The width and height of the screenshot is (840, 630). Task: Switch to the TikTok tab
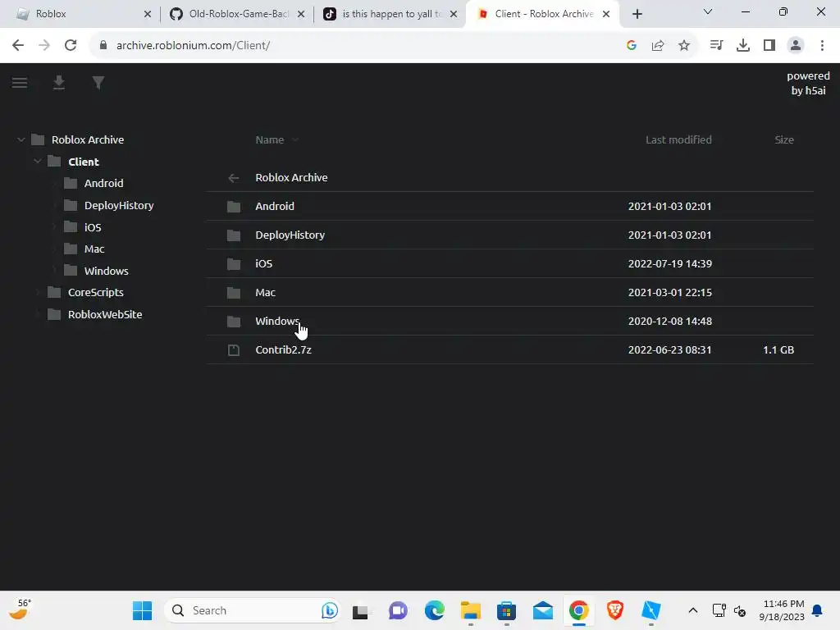(390, 14)
